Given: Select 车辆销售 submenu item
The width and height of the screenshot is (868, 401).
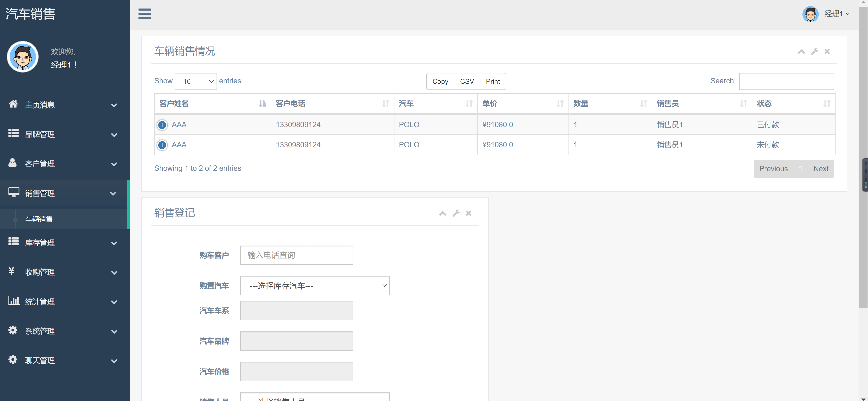Looking at the screenshot, I should pos(39,219).
